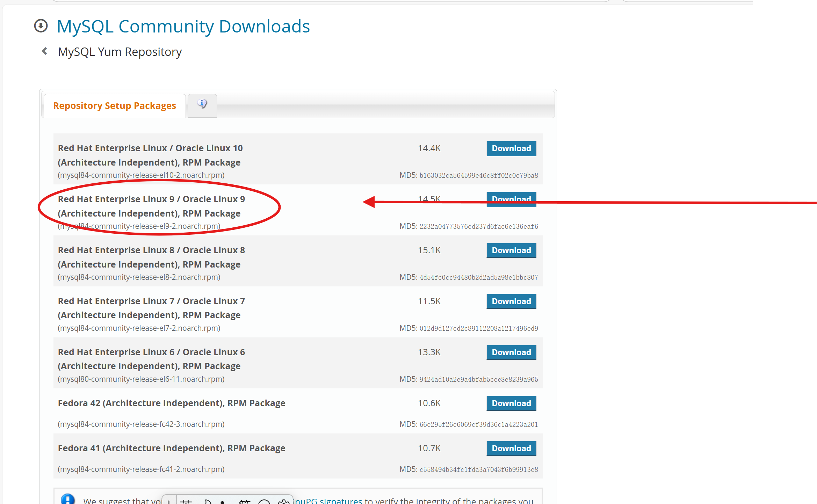Download the Fedora 42 RPM package
Viewport: 817px width, 504px height.
(511, 403)
